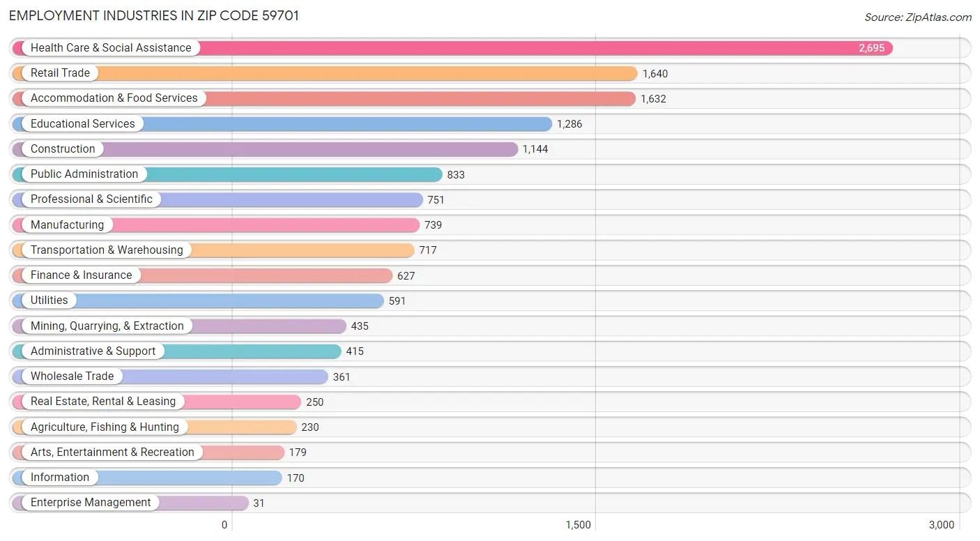Select the Wholesale Trade label
980x541 pixels.
pyautogui.click(x=72, y=376)
